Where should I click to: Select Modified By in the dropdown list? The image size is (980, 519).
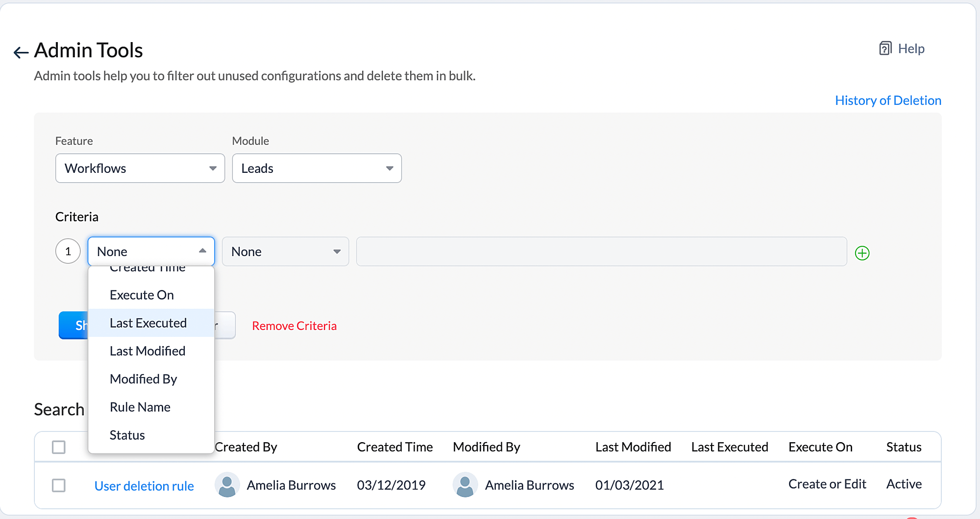143,379
